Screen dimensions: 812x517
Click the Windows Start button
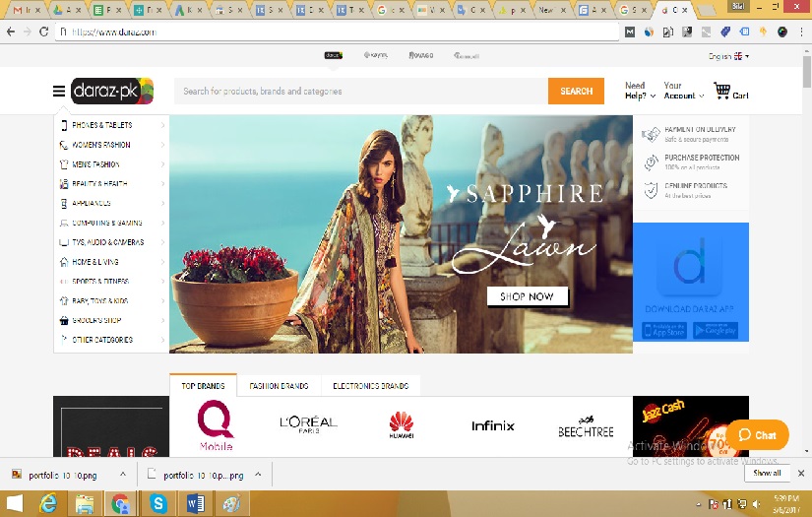point(15,503)
